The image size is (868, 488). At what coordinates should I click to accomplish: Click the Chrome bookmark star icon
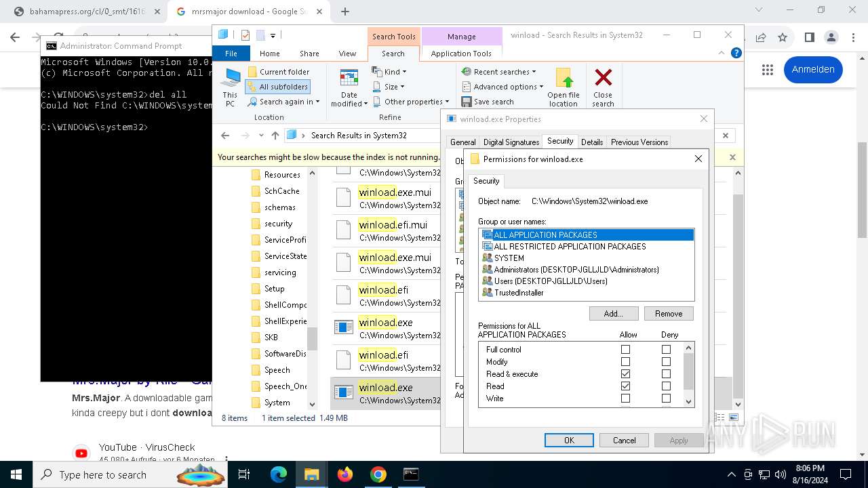[783, 37]
